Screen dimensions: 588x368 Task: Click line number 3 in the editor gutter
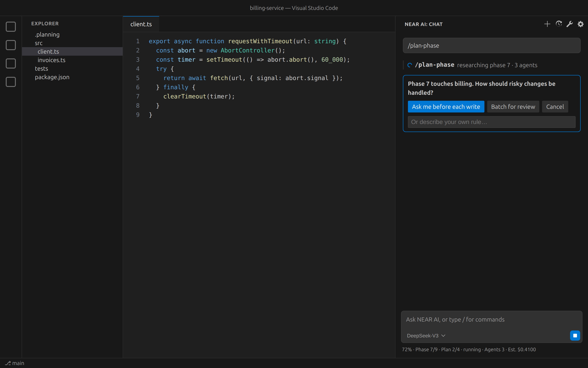pyautogui.click(x=138, y=59)
